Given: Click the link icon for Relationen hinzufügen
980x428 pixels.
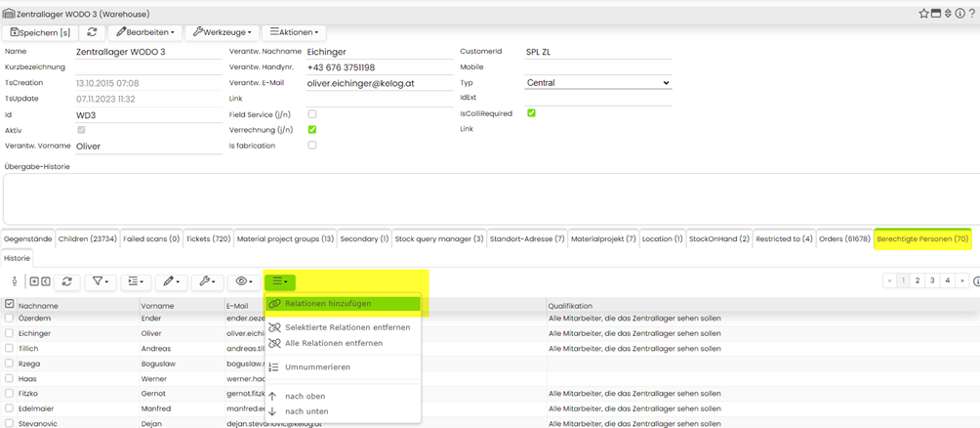Looking at the screenshot, I should [274, 304].
